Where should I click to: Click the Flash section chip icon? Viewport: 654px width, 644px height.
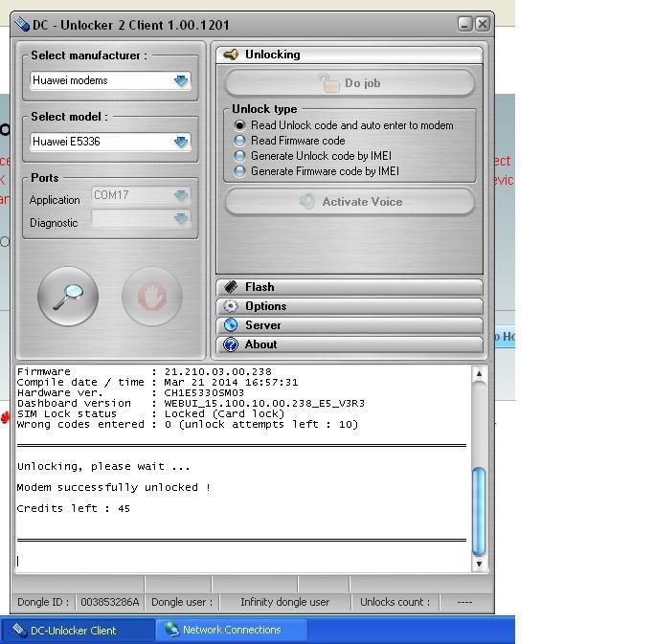[x=231, y=287]
